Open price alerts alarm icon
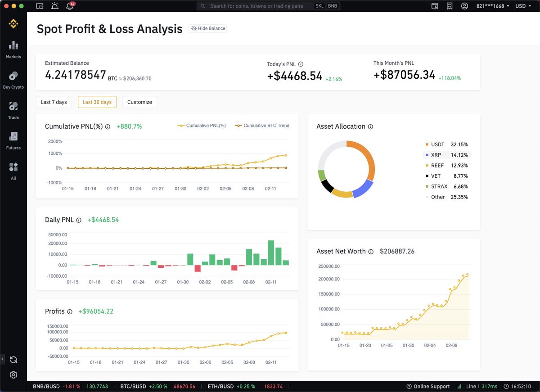 [x=54, y=6]
